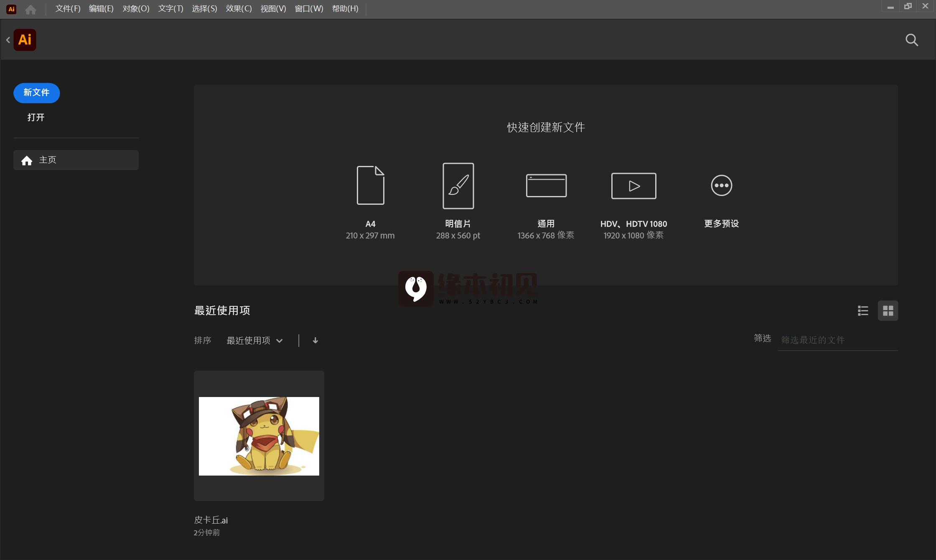This screenshot has height=560, width=936.
Task: Open the 帮助(H) menu
Action: click(345, 9)
